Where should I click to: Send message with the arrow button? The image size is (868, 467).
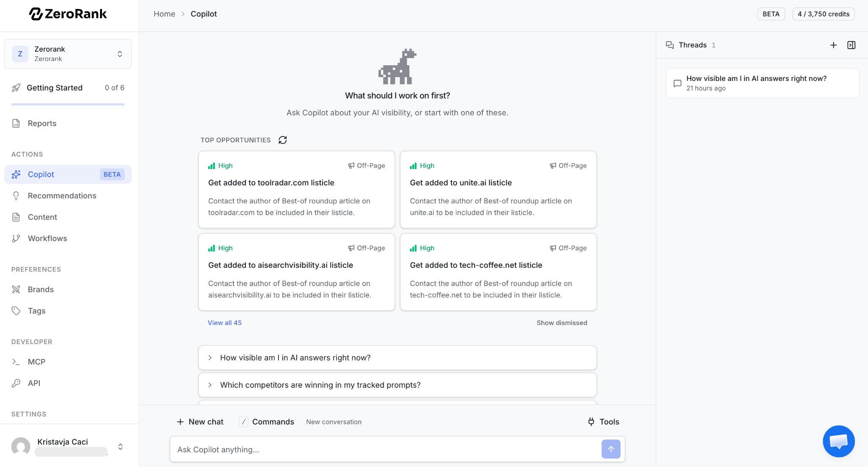pos(611,449)
